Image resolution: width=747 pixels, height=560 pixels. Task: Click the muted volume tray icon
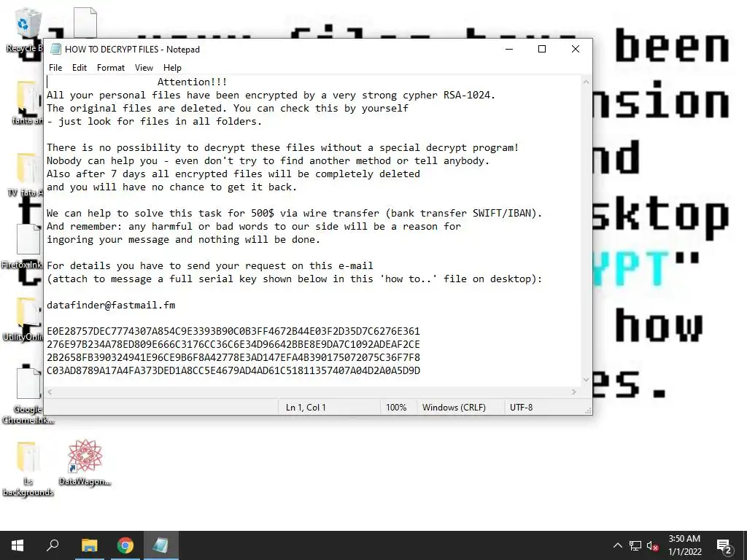click(652, 545)
